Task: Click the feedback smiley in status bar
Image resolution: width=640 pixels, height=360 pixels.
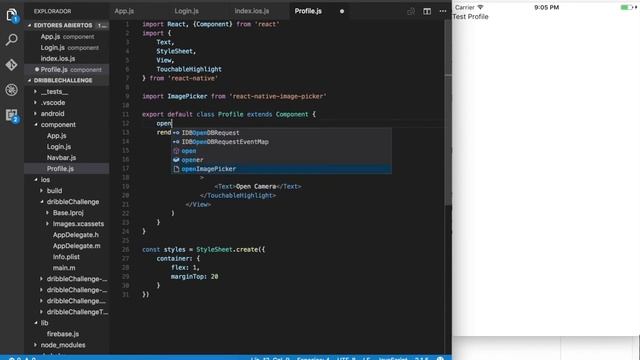Action: click(440, 358)
